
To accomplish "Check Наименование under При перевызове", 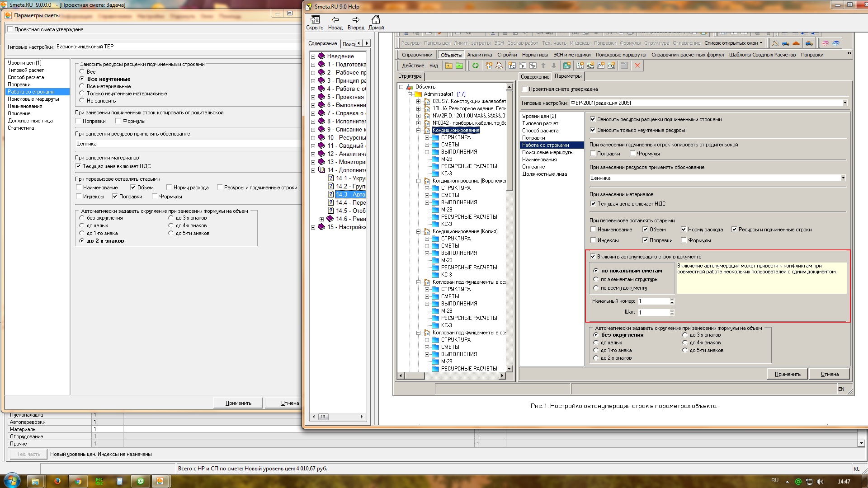I will click(78, 187).
